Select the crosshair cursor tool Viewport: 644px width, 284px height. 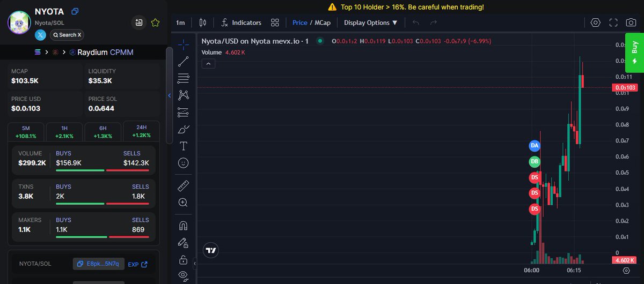(184, 44)
